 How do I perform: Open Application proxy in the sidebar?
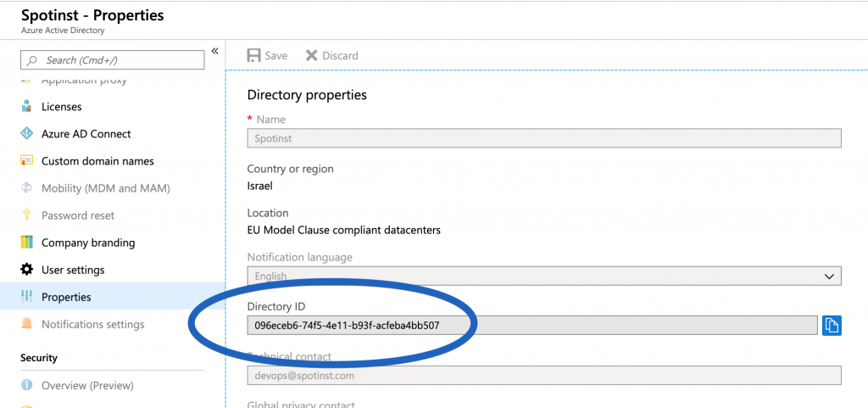(x=84, y=81)
